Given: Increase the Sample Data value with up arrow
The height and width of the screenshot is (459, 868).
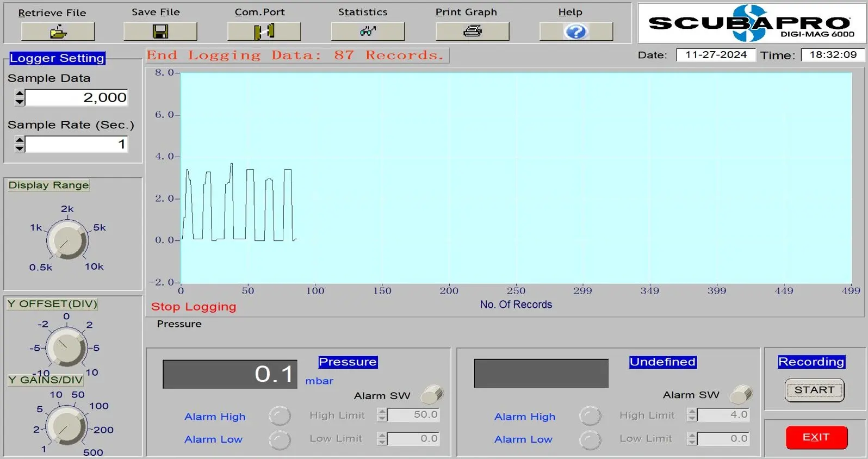Looking at the screenshot, I should point(20,94).
